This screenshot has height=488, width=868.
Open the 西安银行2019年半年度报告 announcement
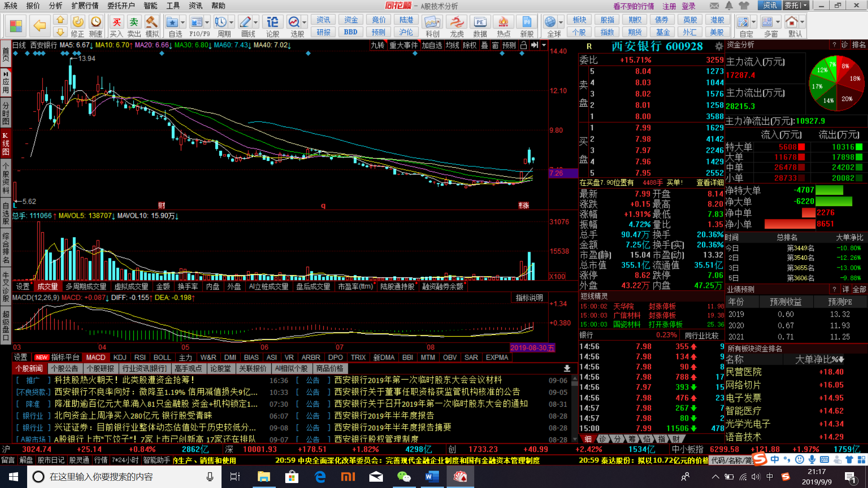coord(384,415)
